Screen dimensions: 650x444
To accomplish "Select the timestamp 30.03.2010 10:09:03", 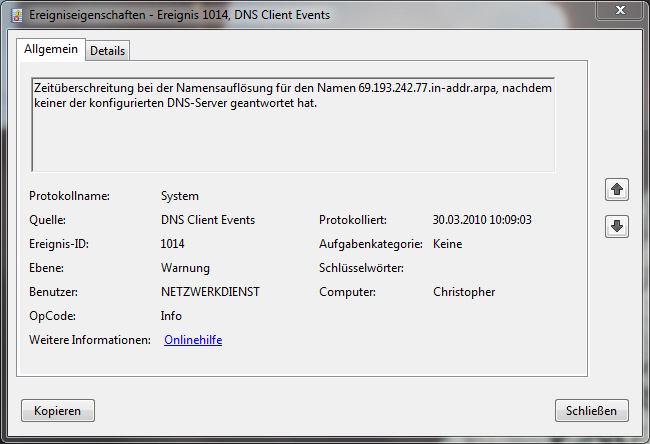I will click(x=482, y=220).
